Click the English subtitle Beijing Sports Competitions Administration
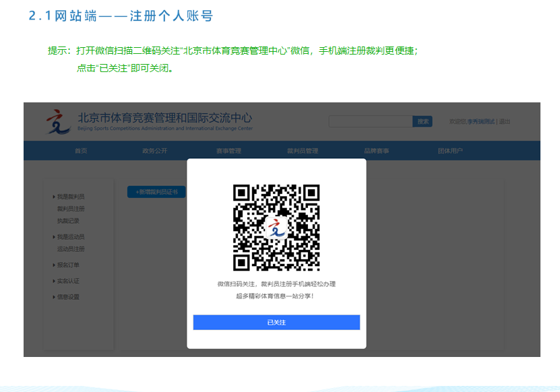The height and width of the screenshot is (392, 560). (165, 128)
